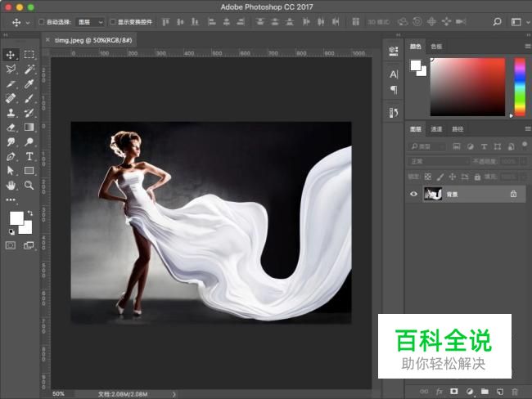Screen dimensions: 532x399
Task: Select the Magic Wand tool
Action: click(x=29, y=69)
